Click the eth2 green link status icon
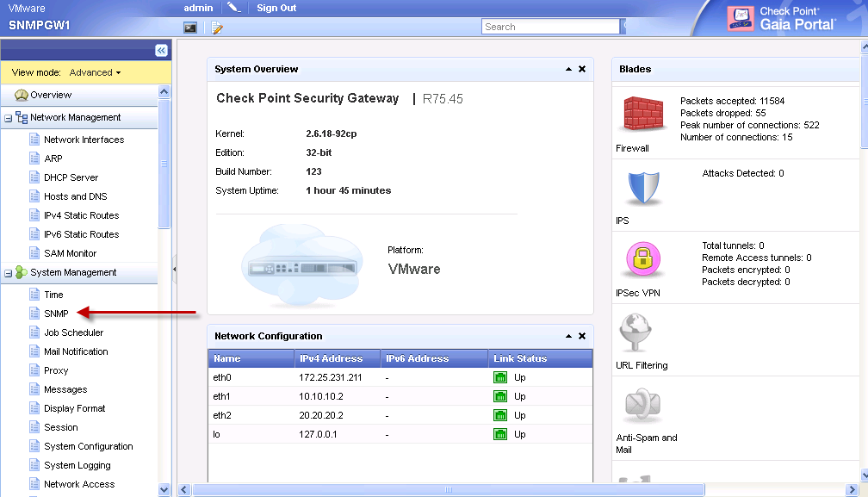Screen dimensions: 868x497 (499, 415)
